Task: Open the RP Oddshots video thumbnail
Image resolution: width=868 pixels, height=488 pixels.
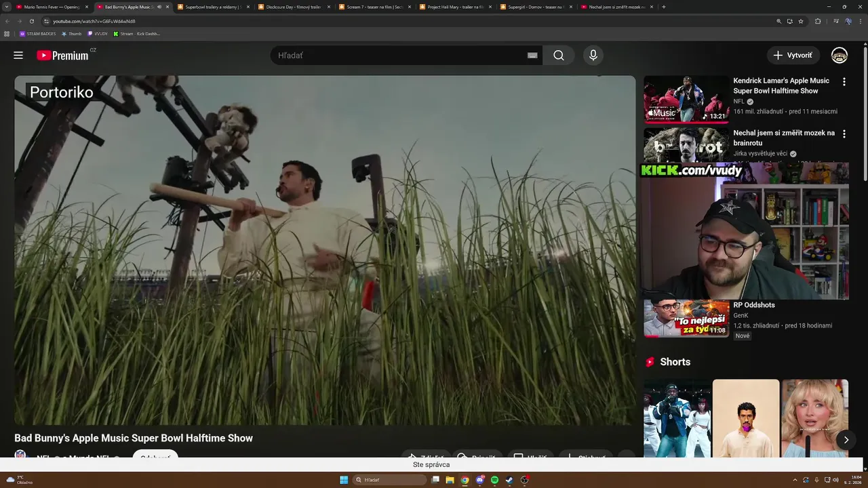Action: 686,319
